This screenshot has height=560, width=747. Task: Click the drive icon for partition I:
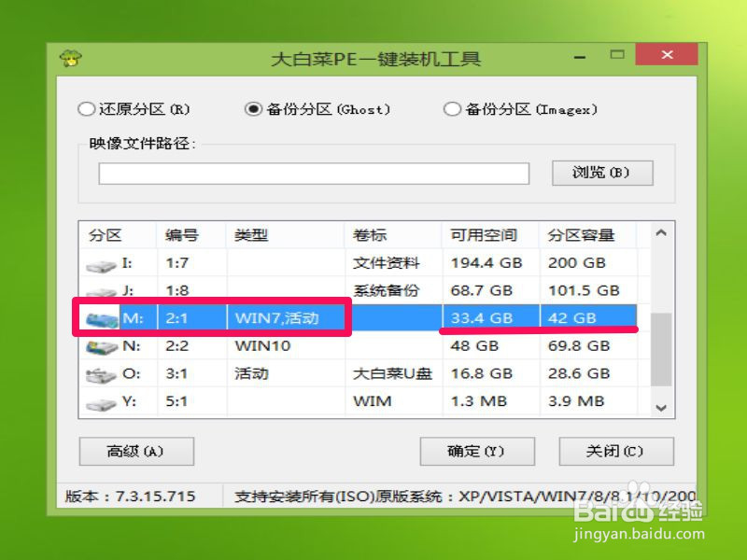pyautogui.click(x=102, y=266)
